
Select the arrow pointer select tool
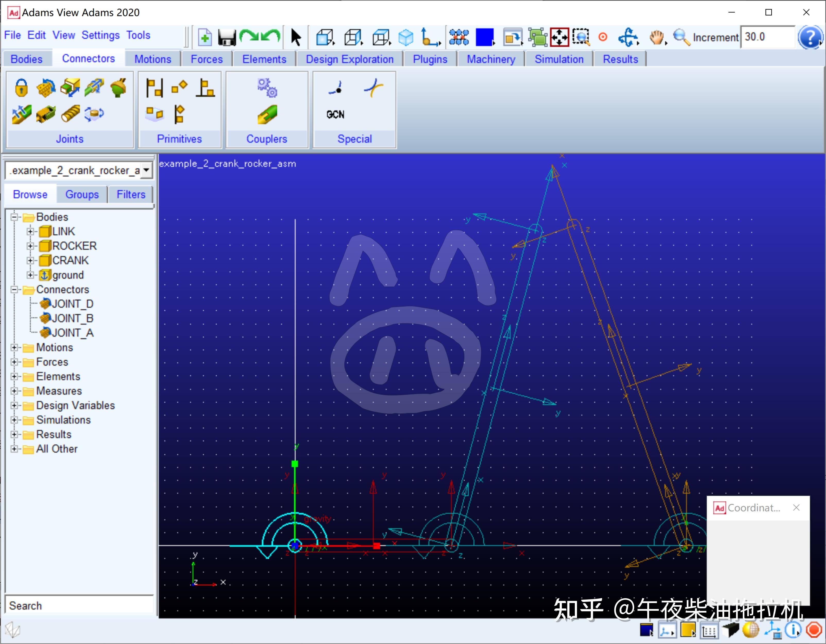pos(296,37)
